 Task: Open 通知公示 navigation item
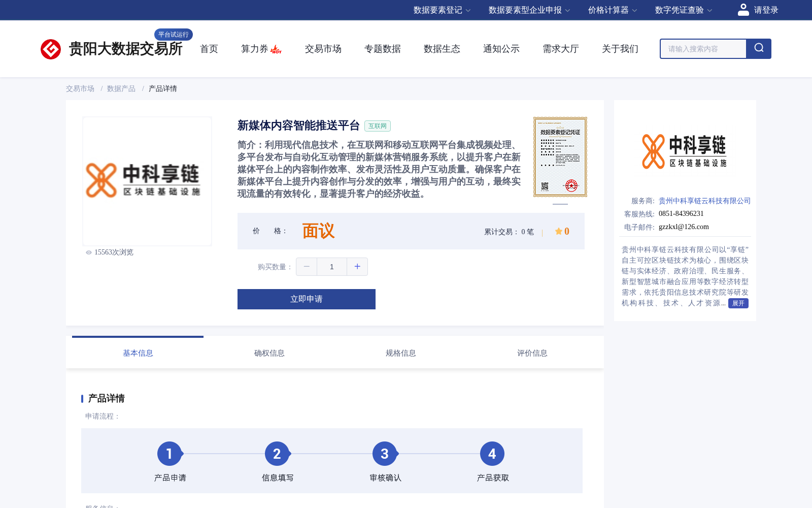click(x=501, y=49)
